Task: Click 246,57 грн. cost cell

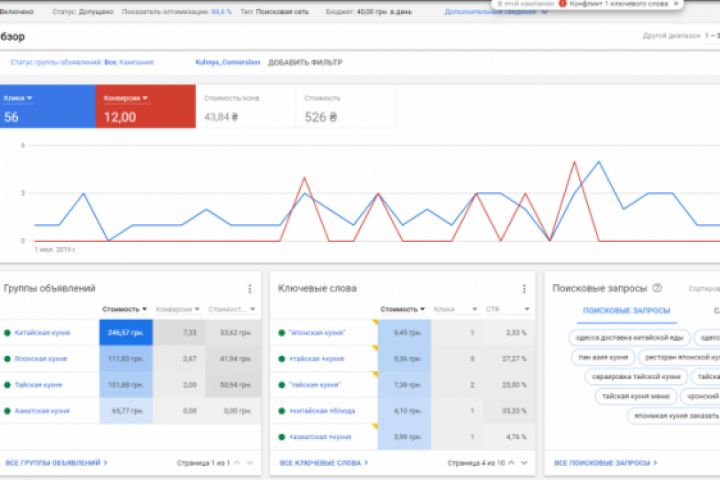Action: [126, 333]
